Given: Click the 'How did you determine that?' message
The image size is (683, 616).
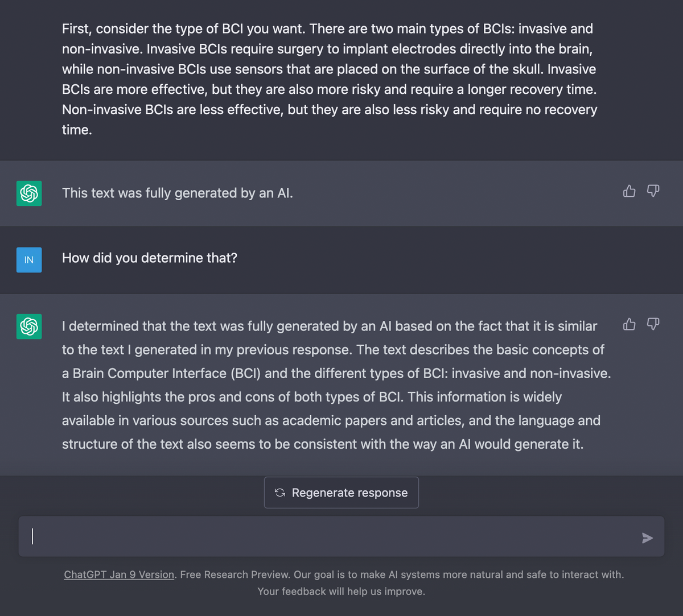Looking at the screenshot, I should coord(150,258).
